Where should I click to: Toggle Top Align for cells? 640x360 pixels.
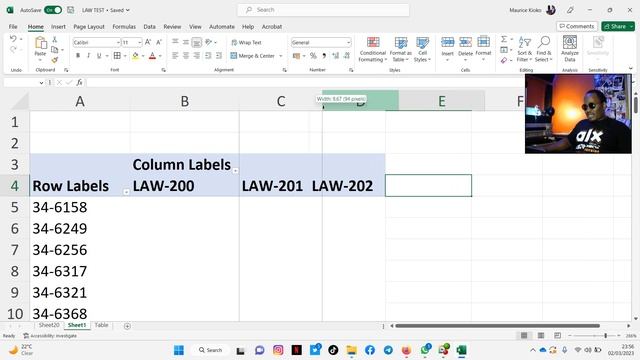tap(175, 42)
